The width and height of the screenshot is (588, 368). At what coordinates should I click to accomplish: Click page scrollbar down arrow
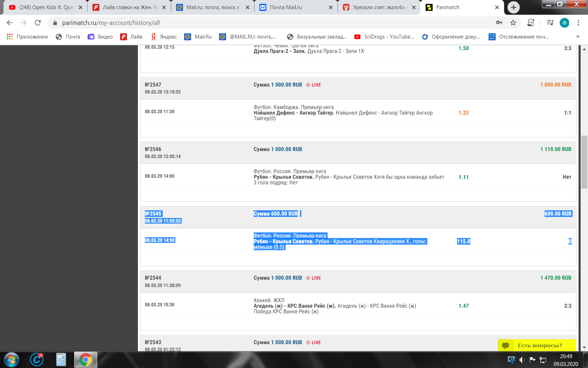tap(584, 347)
